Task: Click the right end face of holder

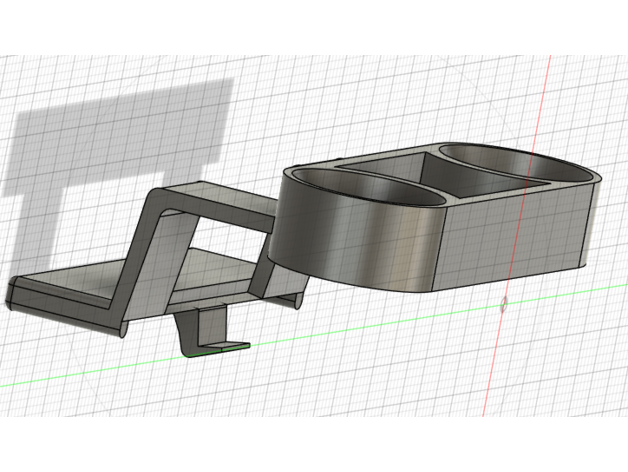Action: pos(593,222)
